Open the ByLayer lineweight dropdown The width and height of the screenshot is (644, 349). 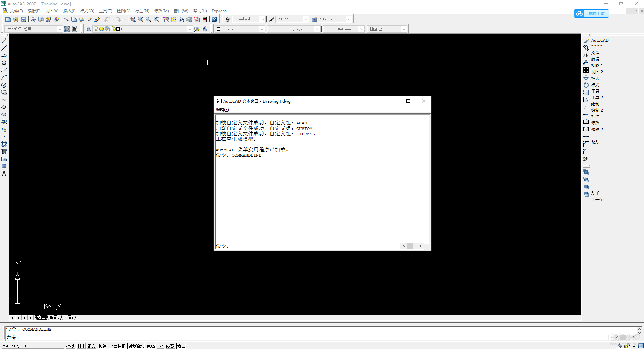(361, 29)
